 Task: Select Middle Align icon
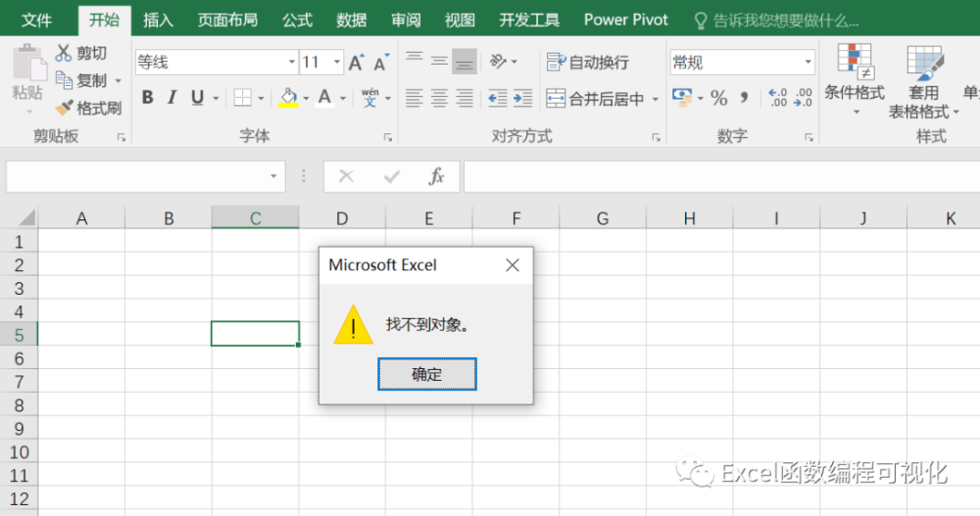tap(439, 61)
